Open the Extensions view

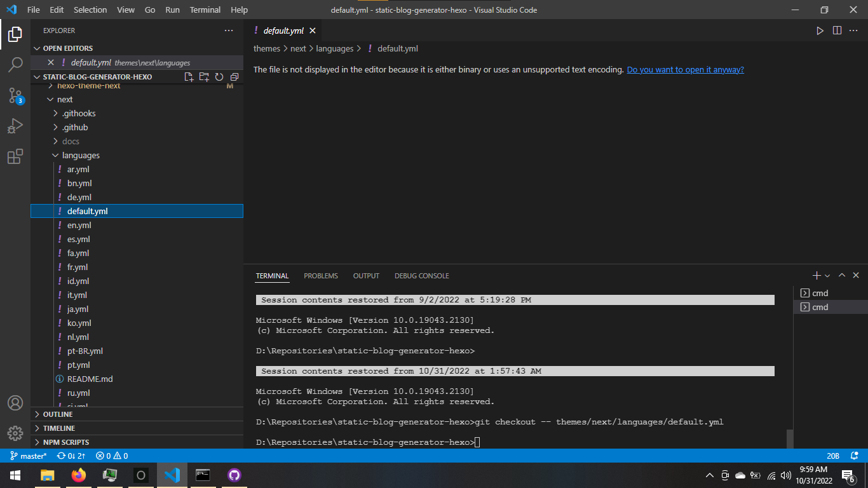15,156
